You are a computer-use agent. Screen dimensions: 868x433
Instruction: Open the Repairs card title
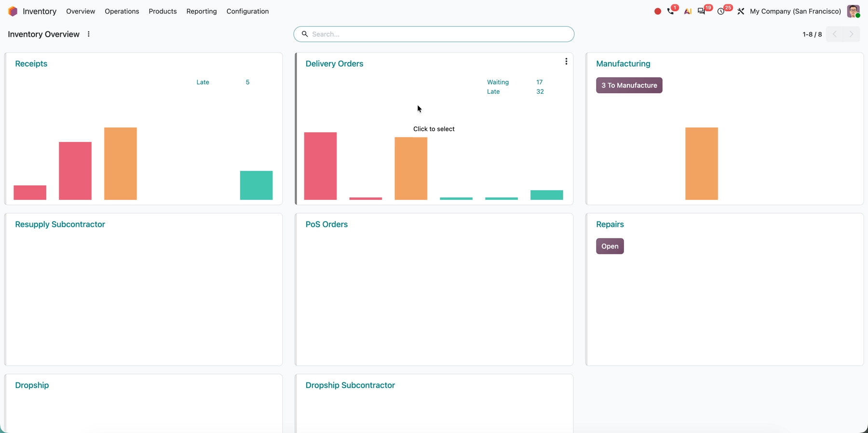pyautogui.click(x=610, y=224)
